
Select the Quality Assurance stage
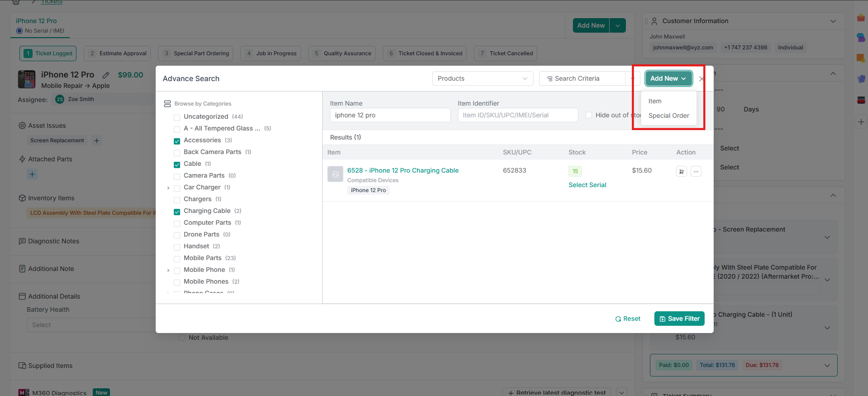tap(342, 53)
